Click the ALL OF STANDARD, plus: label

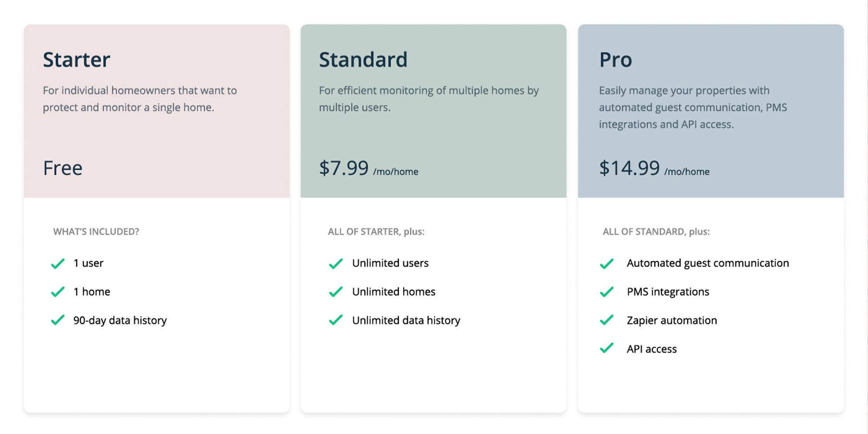(x=656, y=232)
